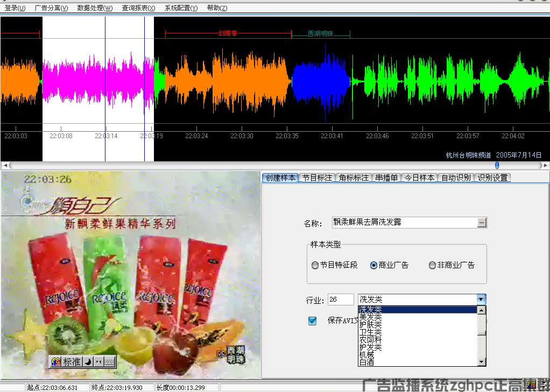550x392 pixels.
Task: Open the 数据处理(W) menu
Action: [95, 8]
